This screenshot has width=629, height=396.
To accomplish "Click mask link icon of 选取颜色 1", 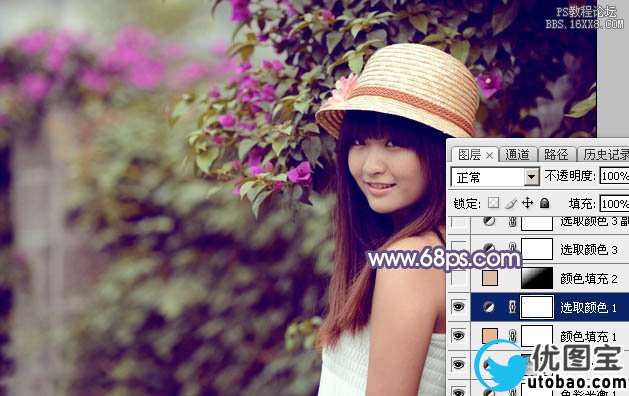I will click(512, 307).
